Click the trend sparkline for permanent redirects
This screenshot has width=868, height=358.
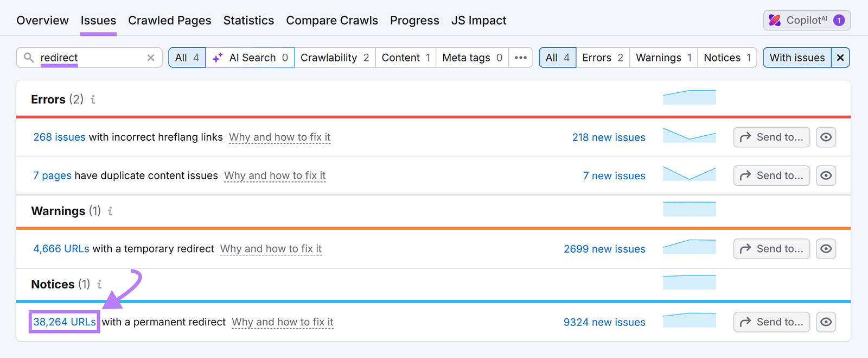[x=689, y=319]
